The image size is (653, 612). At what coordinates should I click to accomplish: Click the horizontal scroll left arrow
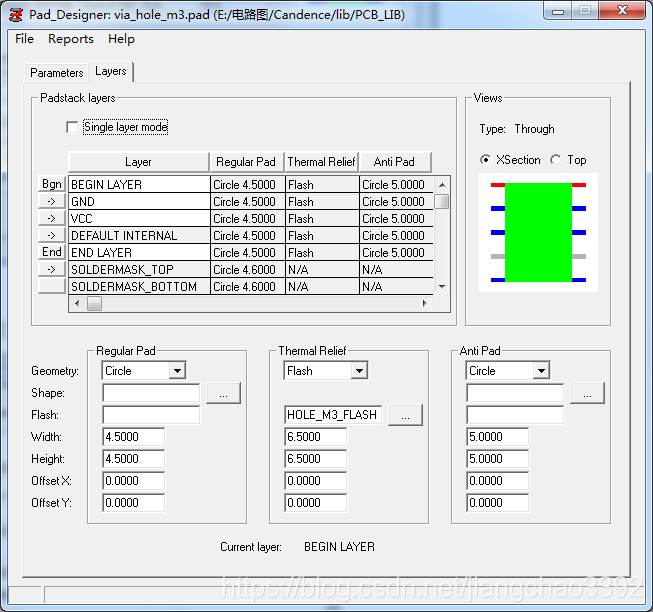(x=77, y=303)
